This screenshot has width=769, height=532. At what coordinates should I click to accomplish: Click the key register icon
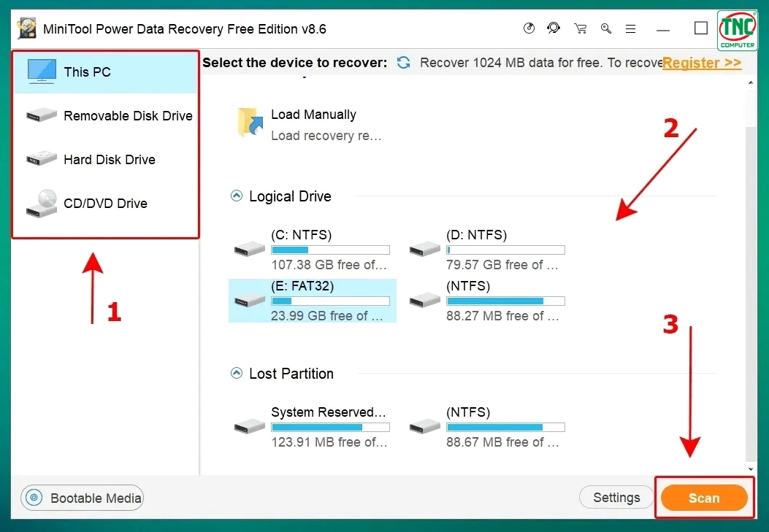[x=606, y=28]
